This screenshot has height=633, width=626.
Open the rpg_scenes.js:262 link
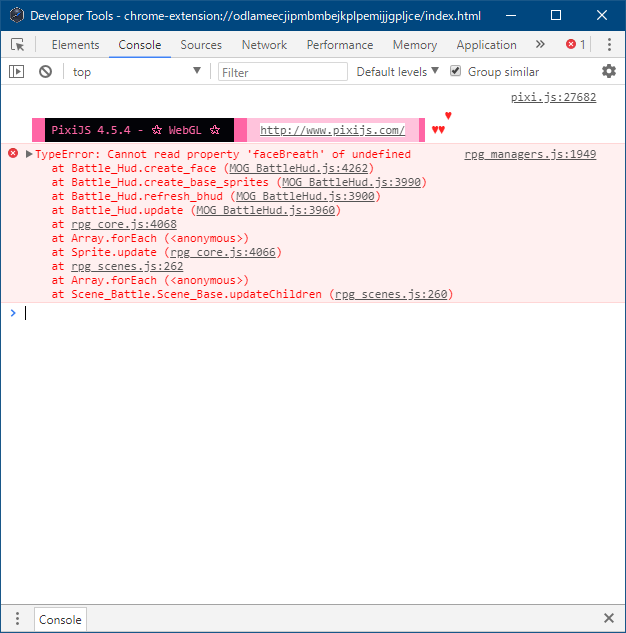127,266
